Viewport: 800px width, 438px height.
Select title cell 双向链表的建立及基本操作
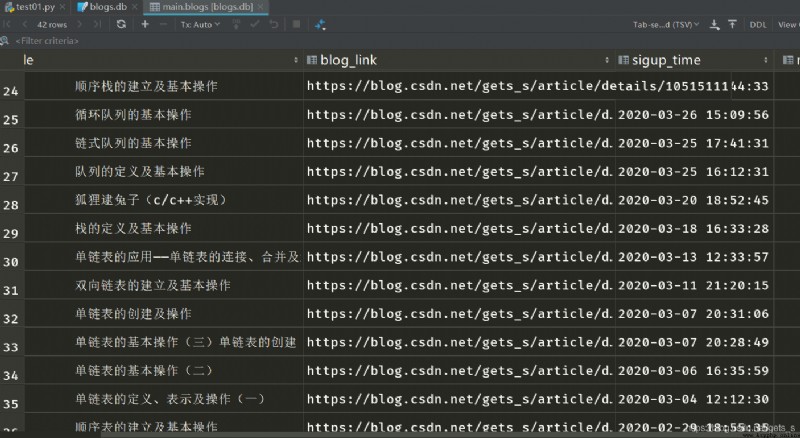[x=163, y=285]
